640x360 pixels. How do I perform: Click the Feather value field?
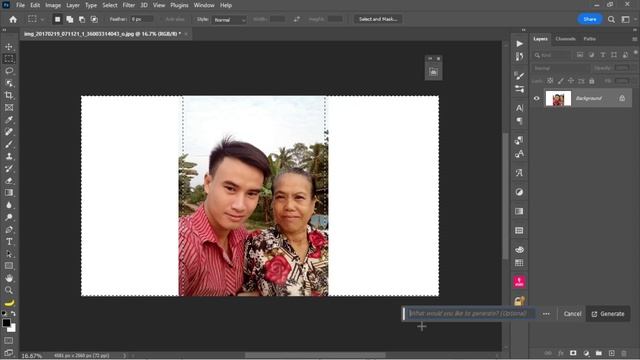(x=142, y=19)
